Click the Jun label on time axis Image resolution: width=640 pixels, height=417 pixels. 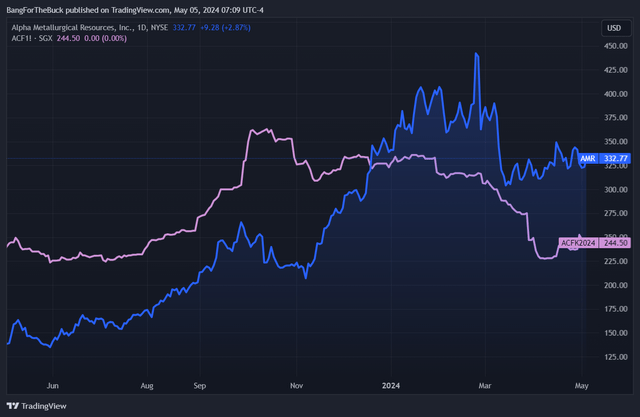click(x=53, y=386)
